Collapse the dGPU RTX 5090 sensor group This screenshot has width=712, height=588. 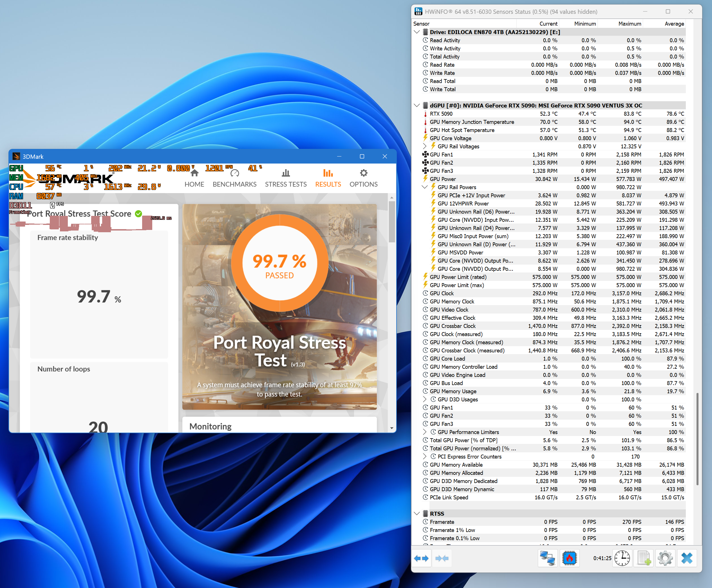pyautogui.click(x=417, y=106)
